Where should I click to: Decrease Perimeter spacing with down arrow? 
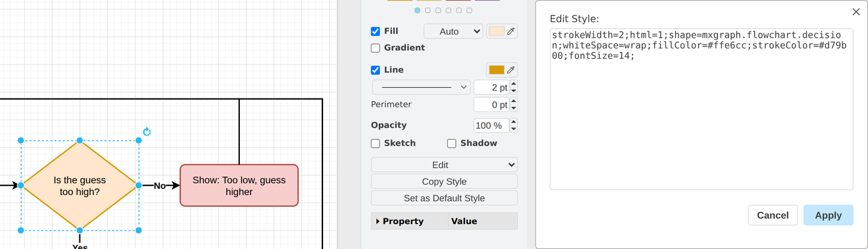[513, 108]
